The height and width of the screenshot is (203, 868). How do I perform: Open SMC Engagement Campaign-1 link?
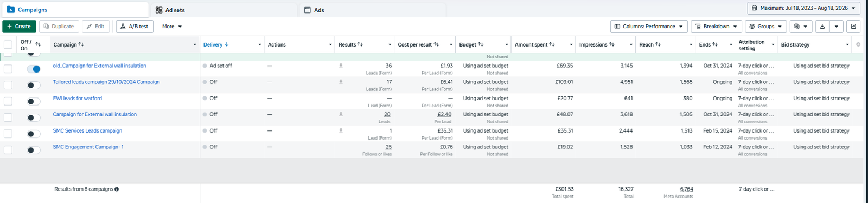point(88,147)
